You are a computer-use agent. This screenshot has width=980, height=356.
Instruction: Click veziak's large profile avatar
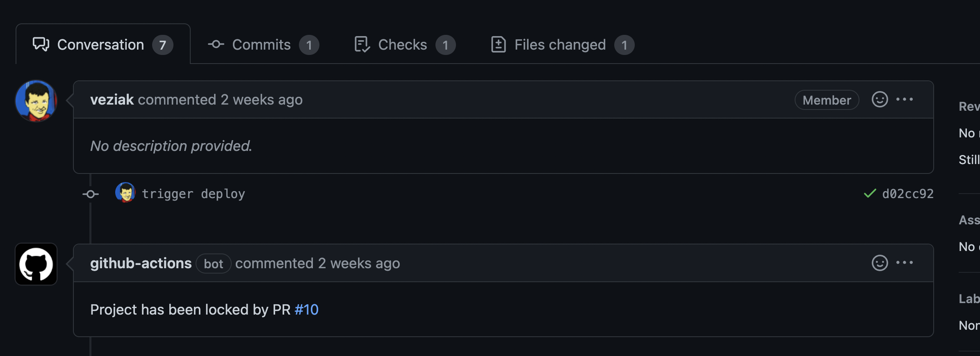click(36, 101)
